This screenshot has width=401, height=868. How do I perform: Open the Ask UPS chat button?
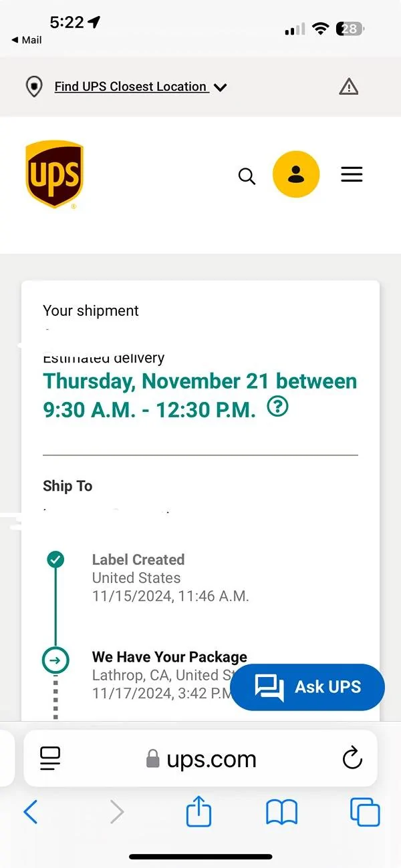pos(307,687)
